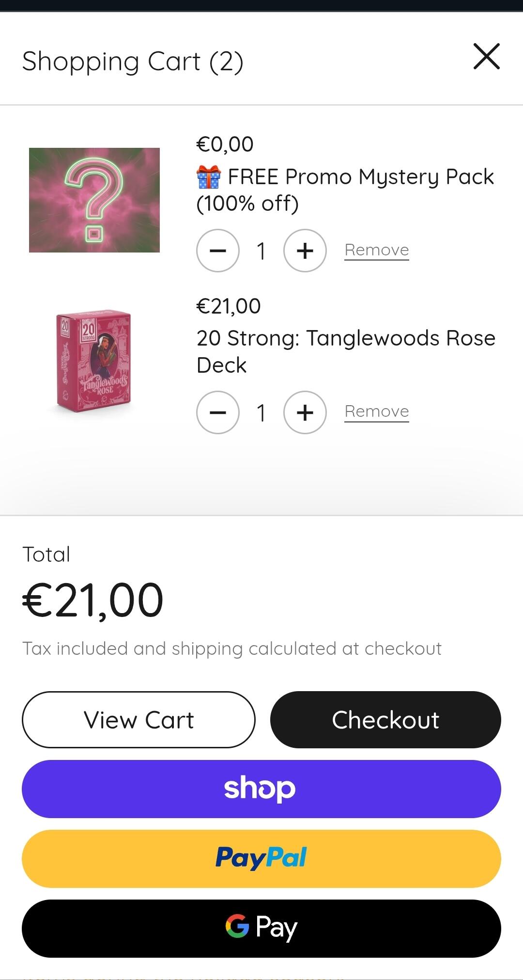
Task: Open the Tanglewoods Rose Deck box image
Action: (93, 361)
